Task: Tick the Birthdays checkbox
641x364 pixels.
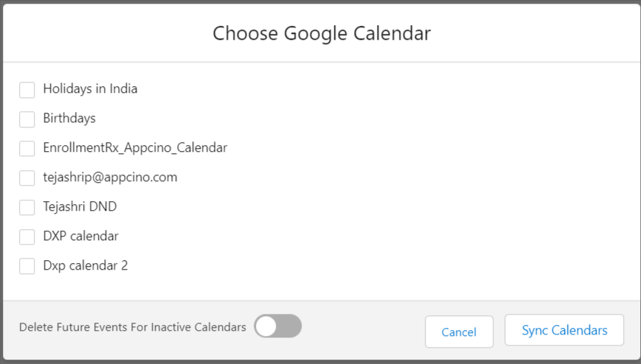Action: point(27,119)
